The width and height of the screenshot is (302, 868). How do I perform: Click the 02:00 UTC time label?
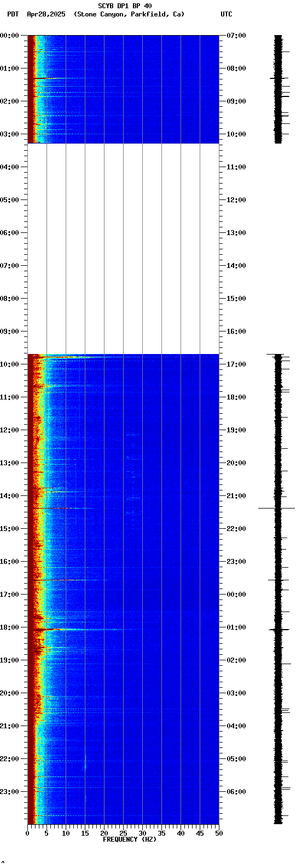[236, 660]
